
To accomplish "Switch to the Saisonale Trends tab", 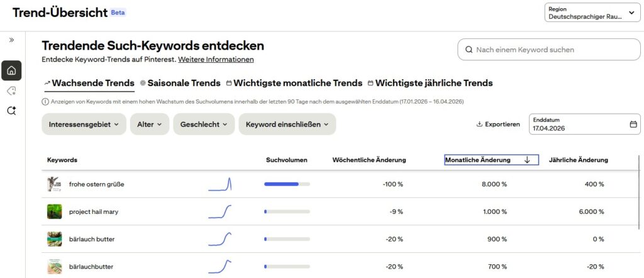I will pos(180,83).
